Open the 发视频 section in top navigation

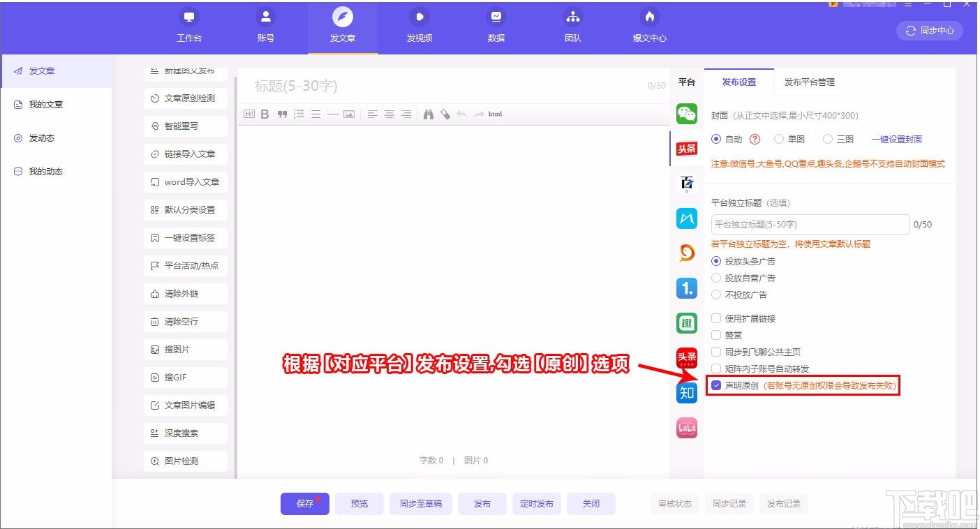(420, 28)
